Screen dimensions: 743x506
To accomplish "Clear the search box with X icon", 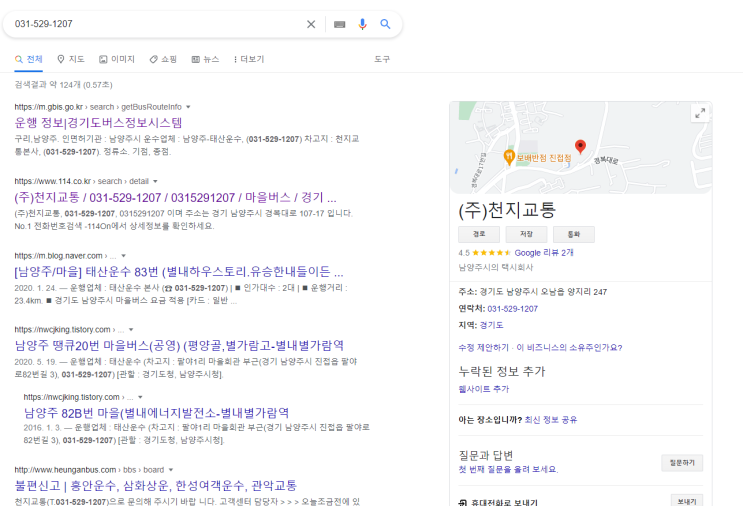I will pos(311,24).
